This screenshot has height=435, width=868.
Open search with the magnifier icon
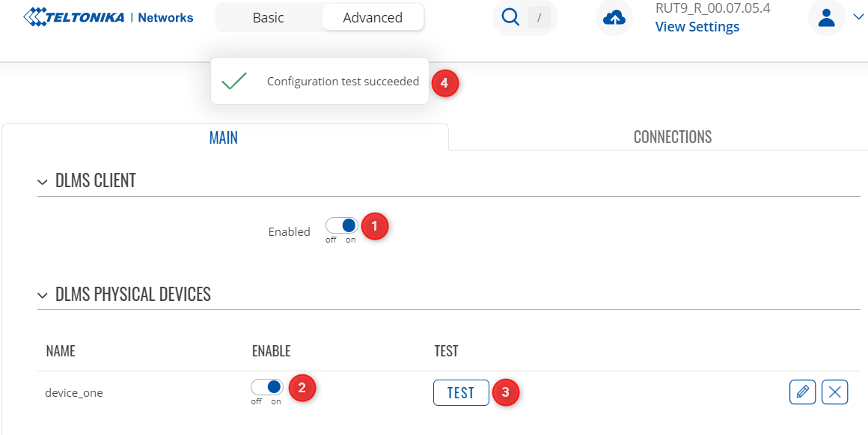pos(511,17)
